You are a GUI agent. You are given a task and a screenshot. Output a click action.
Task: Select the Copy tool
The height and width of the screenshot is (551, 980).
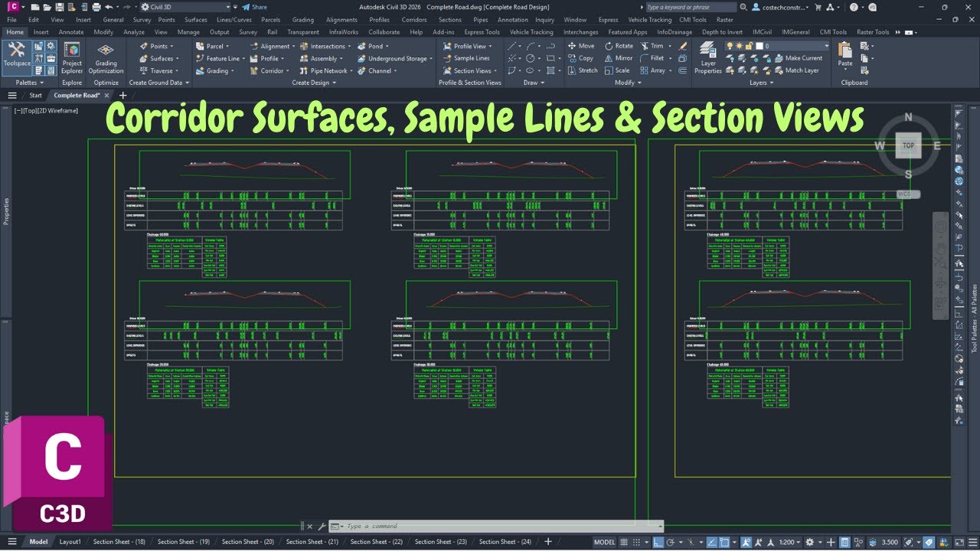tap(580, 58)
